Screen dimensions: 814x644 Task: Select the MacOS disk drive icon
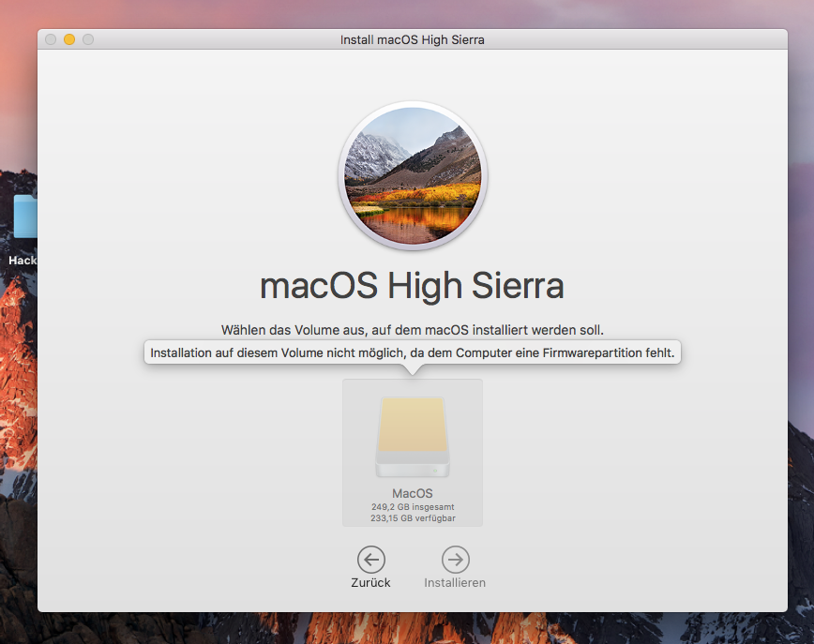413,437
